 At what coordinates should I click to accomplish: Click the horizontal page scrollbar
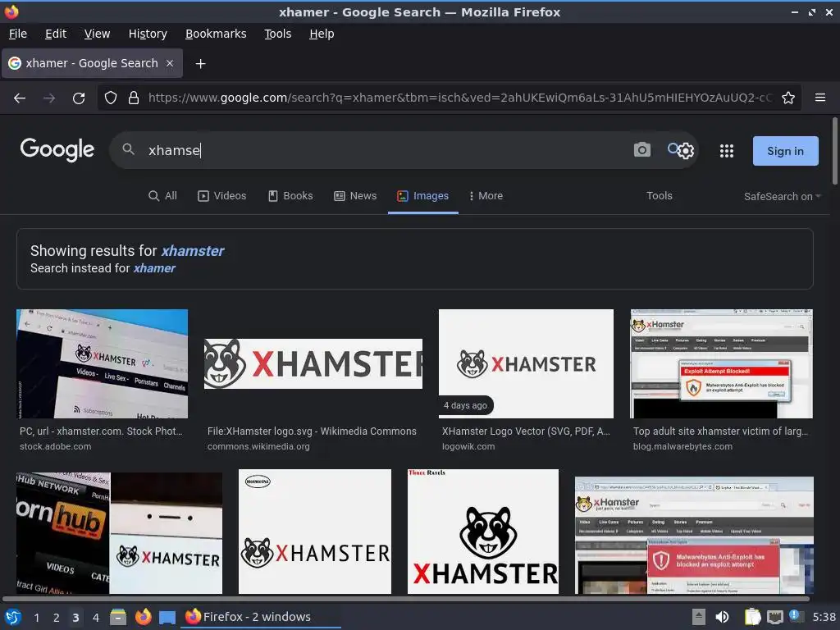pos(405,599)
